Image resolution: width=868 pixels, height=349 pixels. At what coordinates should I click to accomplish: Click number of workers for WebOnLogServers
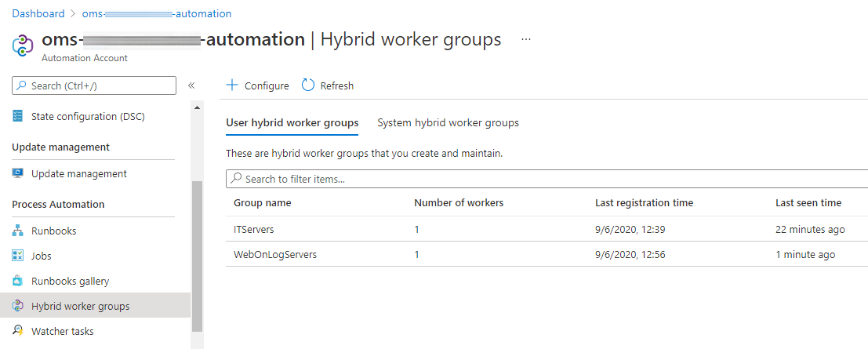(417, 255)
